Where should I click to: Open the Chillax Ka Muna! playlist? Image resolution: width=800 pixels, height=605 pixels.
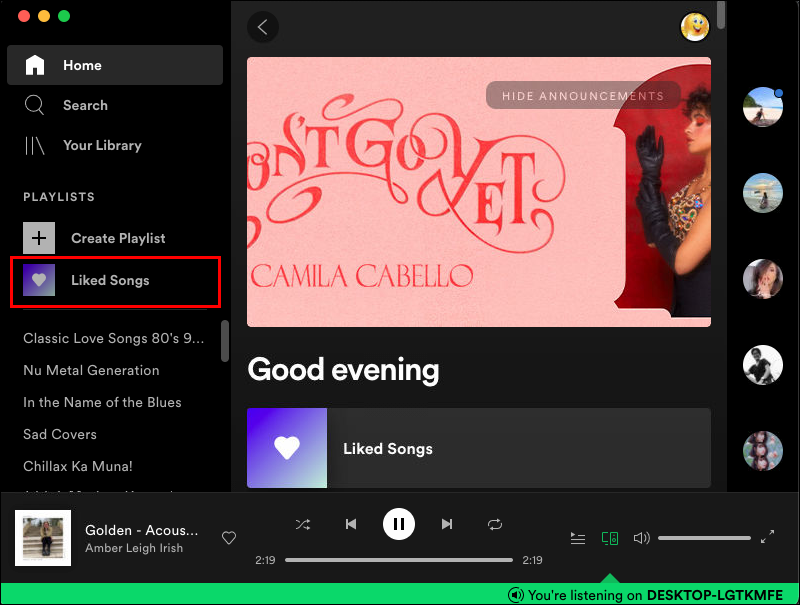[78, 466]
